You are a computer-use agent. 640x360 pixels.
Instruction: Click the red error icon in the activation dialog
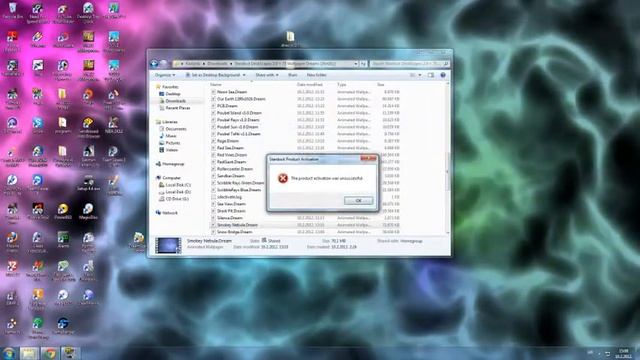(282, 178)
